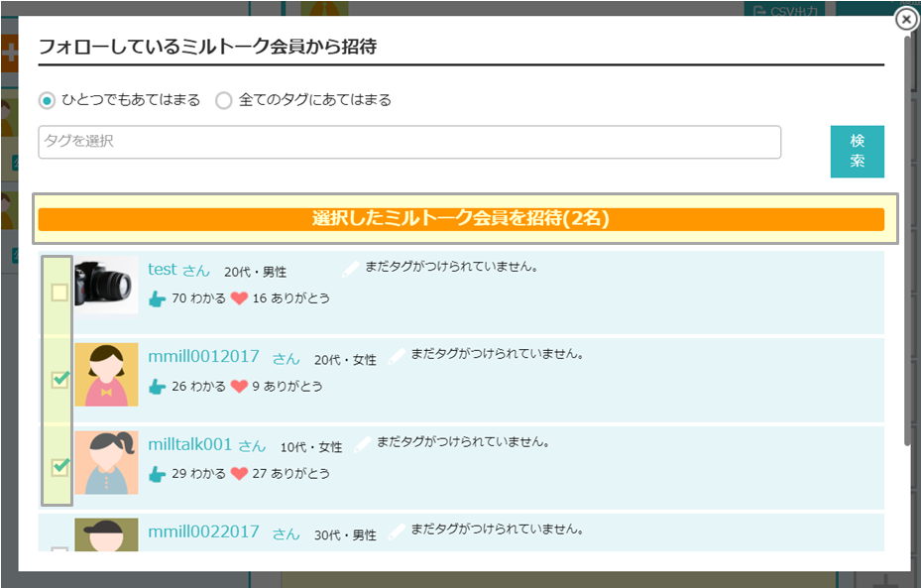The image size is (921, 588).
Task: Click the 20代・男性 text of test
Action: pyautogui.click(x=256, y=272)
